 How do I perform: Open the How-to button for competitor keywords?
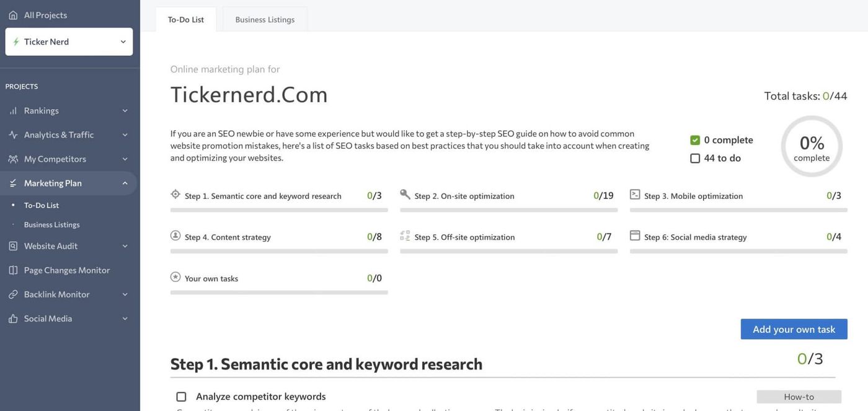click(799, 397)
